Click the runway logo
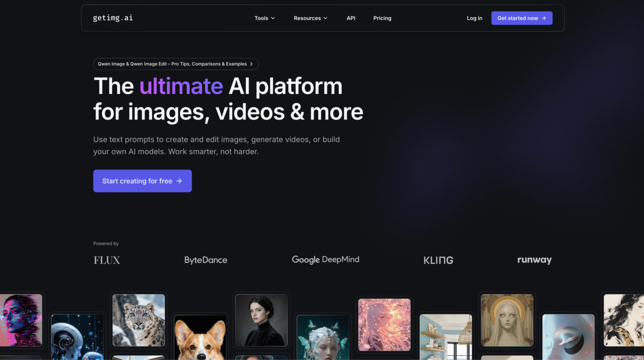Viewport: 644px width, 360px height. click(x=534, y=260)
